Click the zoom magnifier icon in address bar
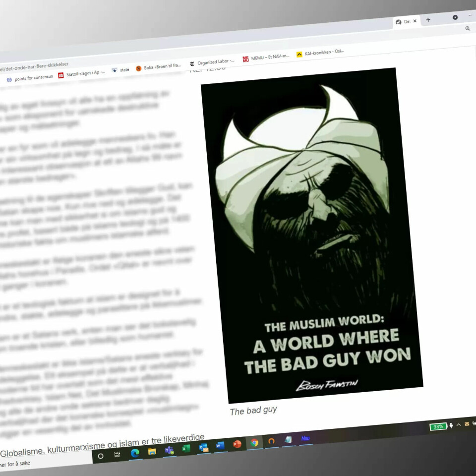The height and width of the screenshot is (476, 476). tap(468, 28)
